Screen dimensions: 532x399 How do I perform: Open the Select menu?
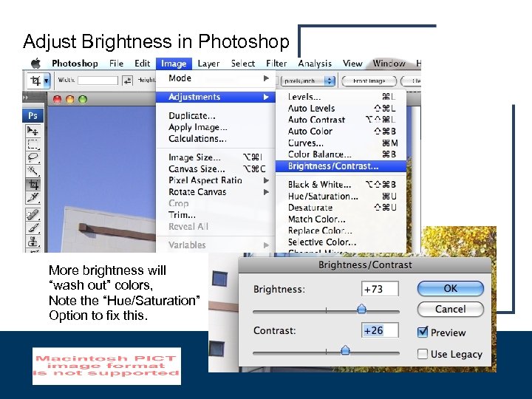tap(243, 64)
